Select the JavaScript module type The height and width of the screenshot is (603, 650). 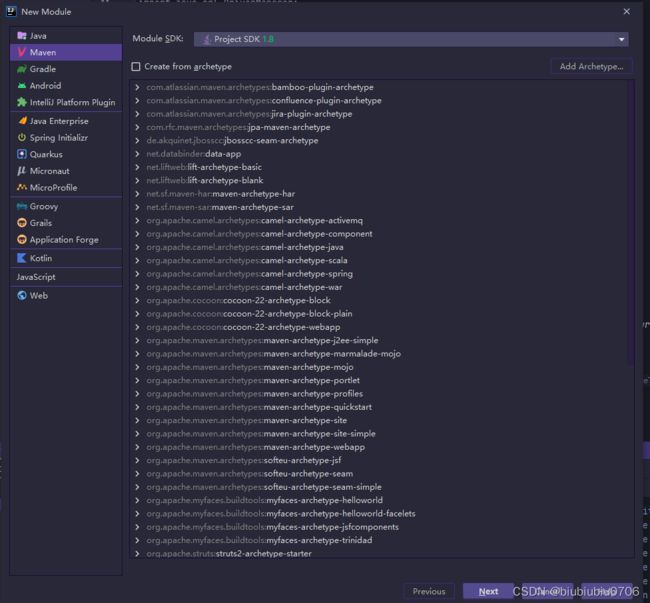tap(66, 276)
